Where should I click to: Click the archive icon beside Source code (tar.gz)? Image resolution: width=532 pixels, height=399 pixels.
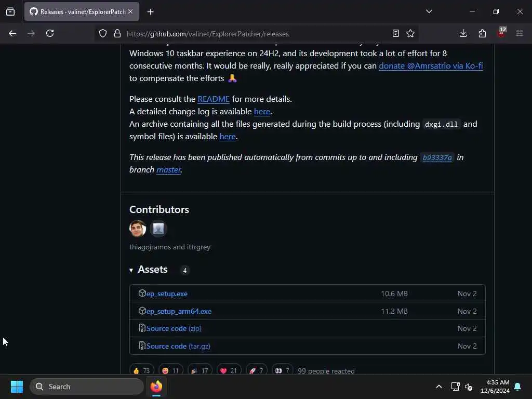pos(142,345)
